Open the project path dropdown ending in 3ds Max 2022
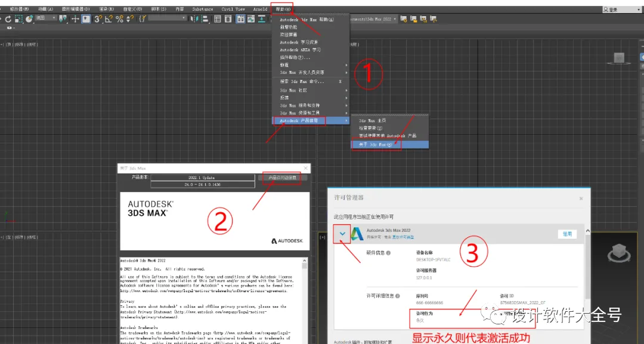The image size is (644, 344). pyautogui.click(x=373, y=19)
